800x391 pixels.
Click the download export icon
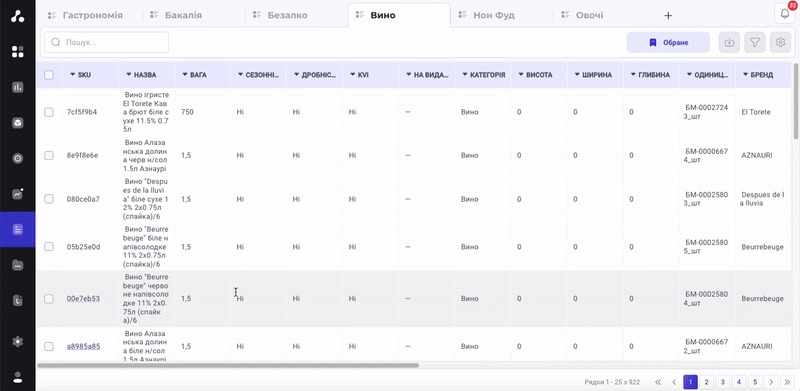point(729,42)
